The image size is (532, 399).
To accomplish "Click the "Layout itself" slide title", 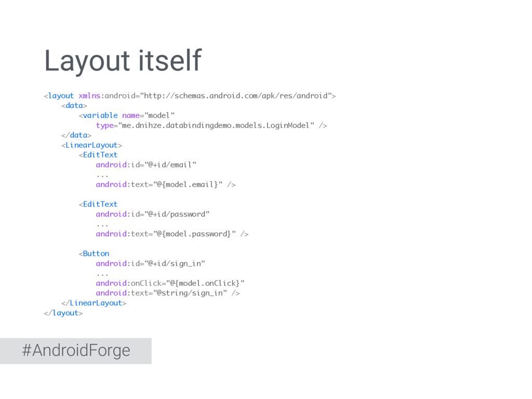I will pos(122,61).
